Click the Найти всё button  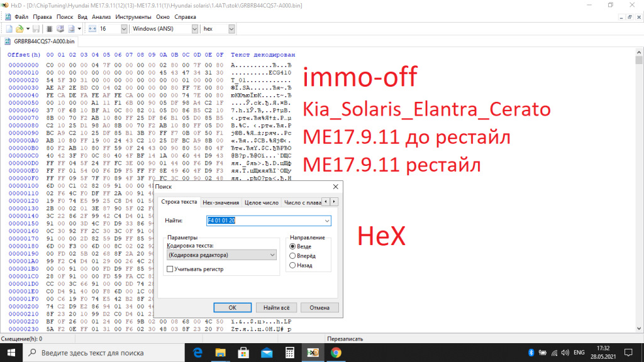277,307
